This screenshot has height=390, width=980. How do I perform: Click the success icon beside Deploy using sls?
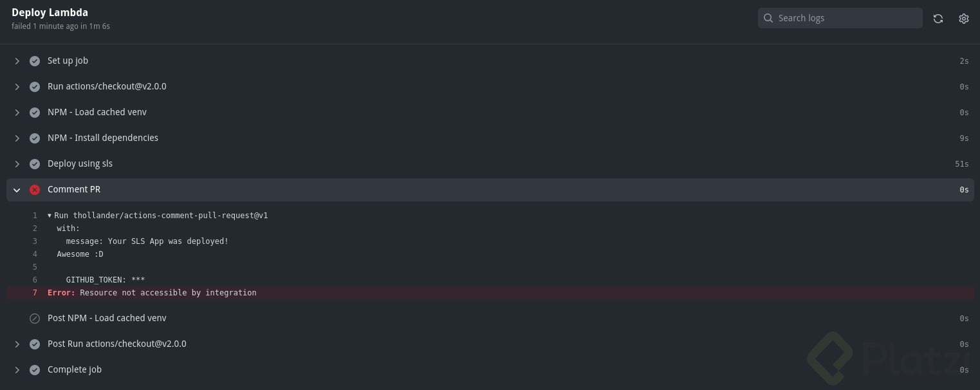click(35, 164)
